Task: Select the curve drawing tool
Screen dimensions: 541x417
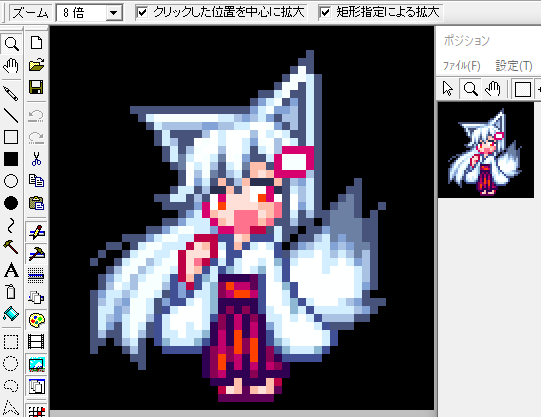Action: point(11,225)
